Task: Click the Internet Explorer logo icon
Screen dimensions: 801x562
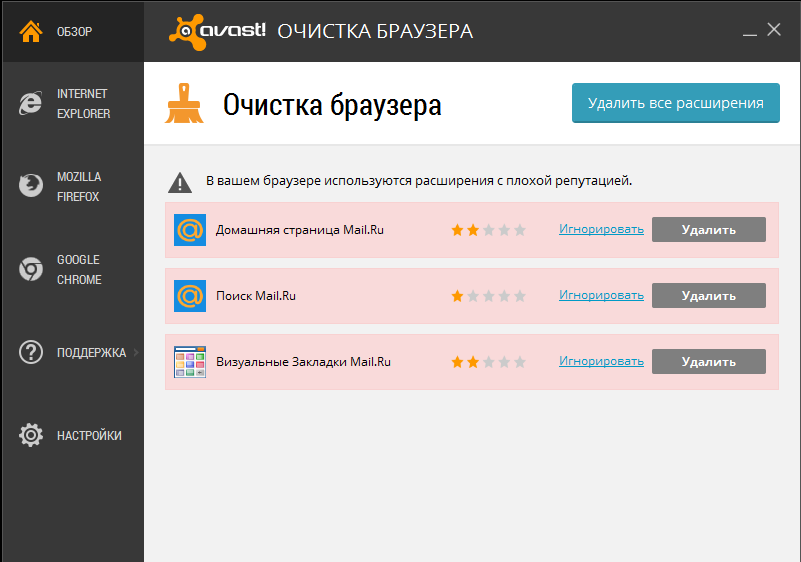Action: (x=31, y=103)
